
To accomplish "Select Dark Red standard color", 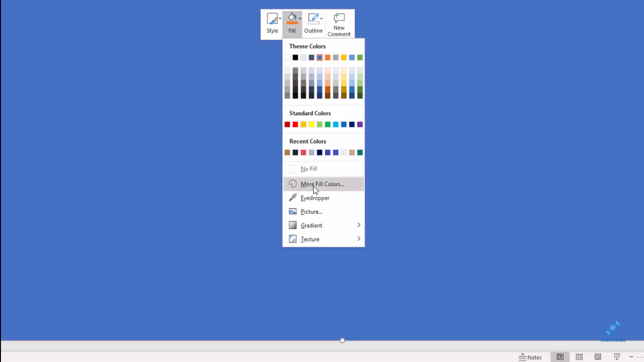I will click(287, 124).
